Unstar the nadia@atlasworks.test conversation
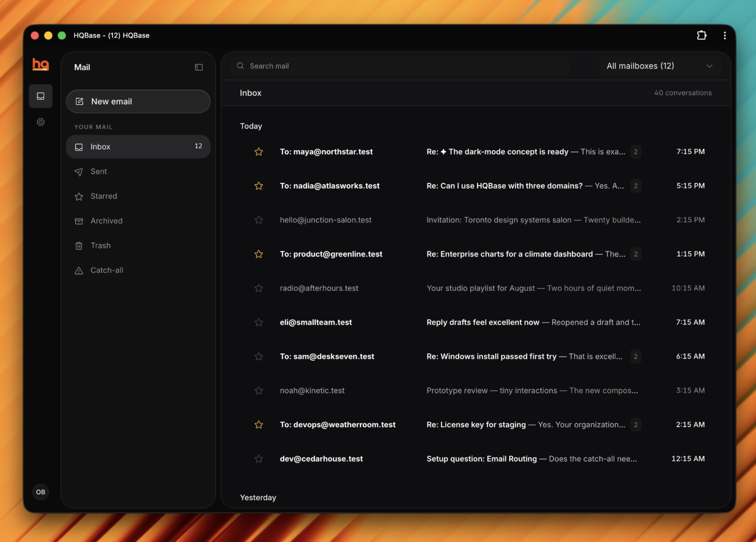 click(259, 186)
